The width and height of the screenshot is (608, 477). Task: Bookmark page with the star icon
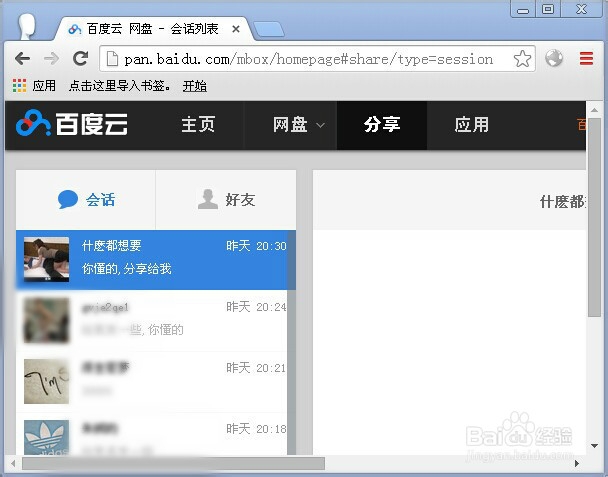tap(522, 59)
